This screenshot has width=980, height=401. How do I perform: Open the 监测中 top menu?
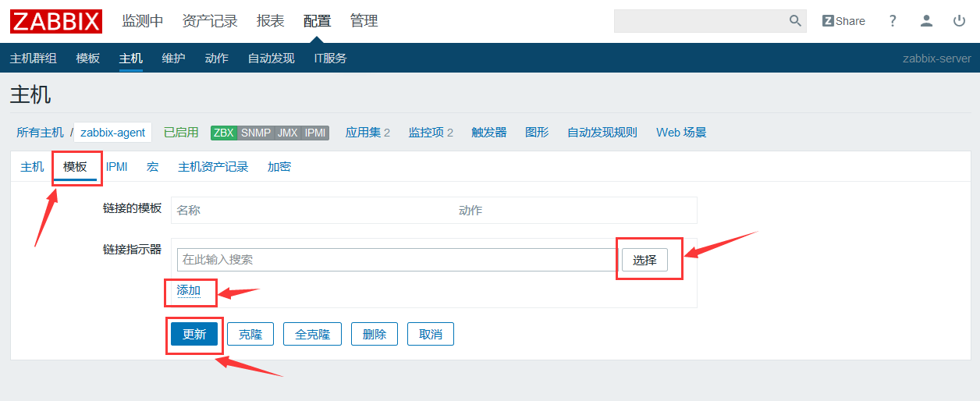(143, 21)
